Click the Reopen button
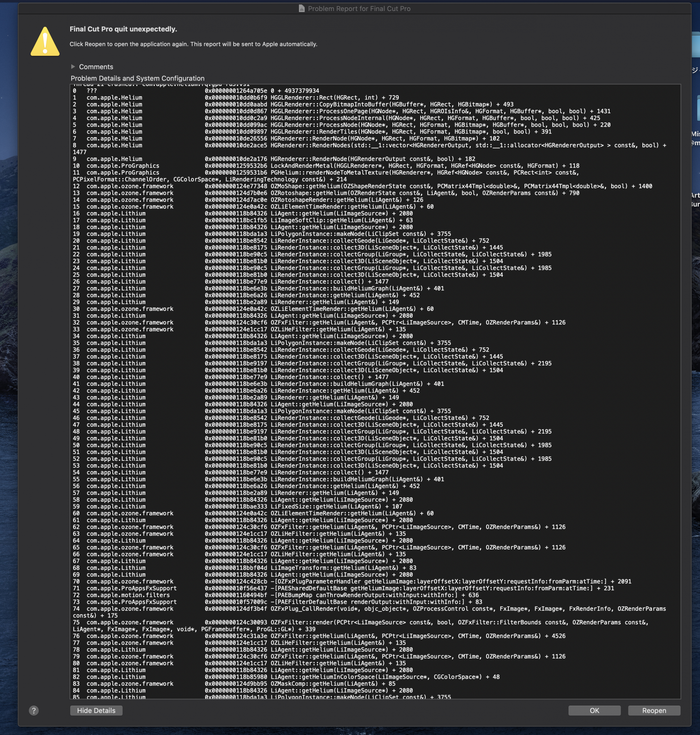The width and height of the screenshot is (700, 735). pos(654,710)
